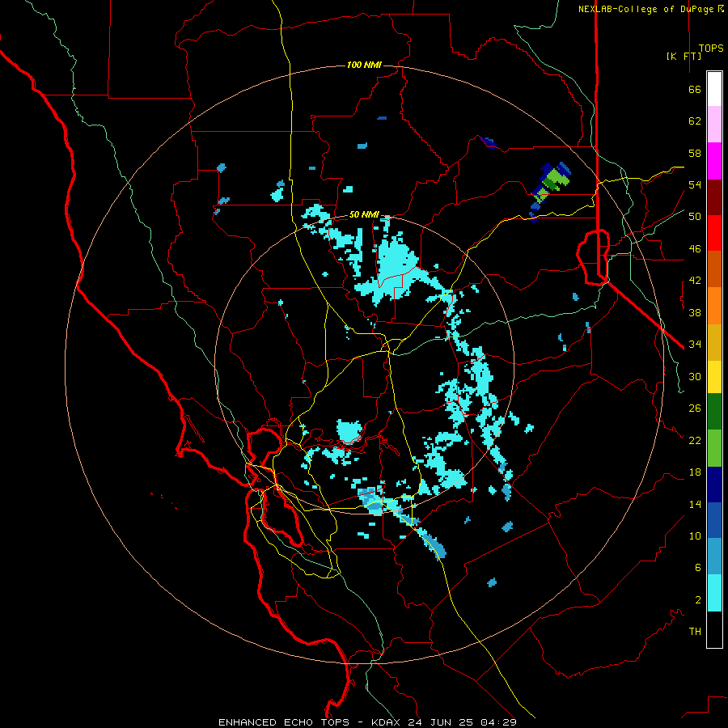Image resolution: width=728 pixels, height=728 pixels.
Task: Click the "NEXLAB-College of DuPage" credit text
Action: tap(647, 9)
